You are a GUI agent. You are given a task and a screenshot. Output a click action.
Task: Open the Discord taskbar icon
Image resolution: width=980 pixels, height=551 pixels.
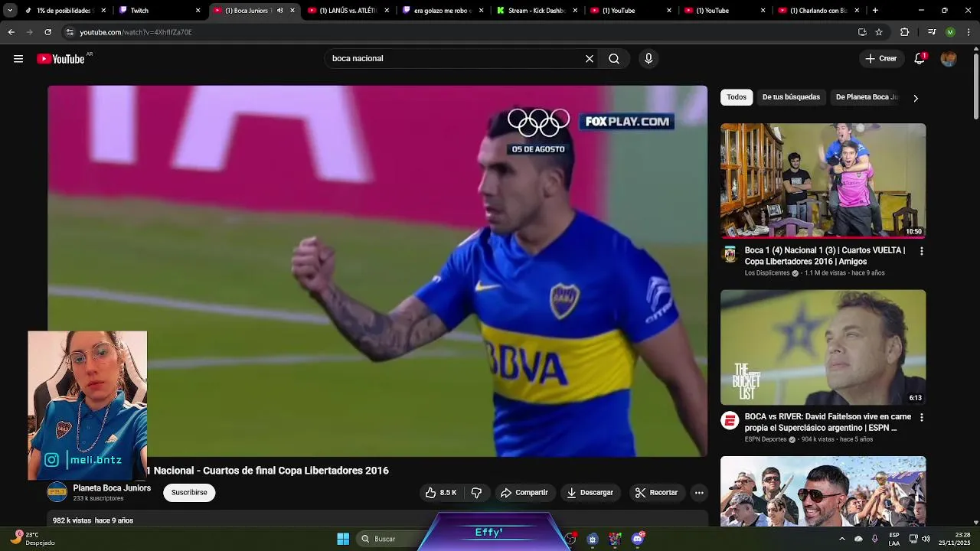coord(638,539)
